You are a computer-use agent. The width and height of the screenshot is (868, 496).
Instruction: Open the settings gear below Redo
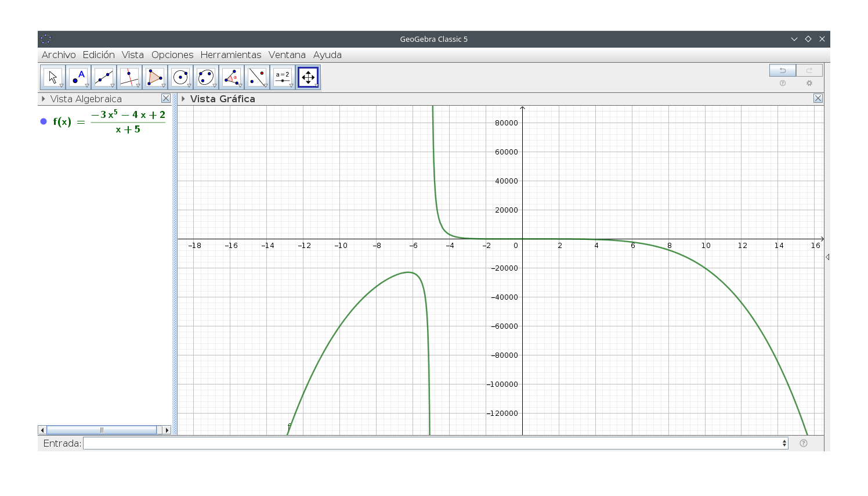pos(809,83)
